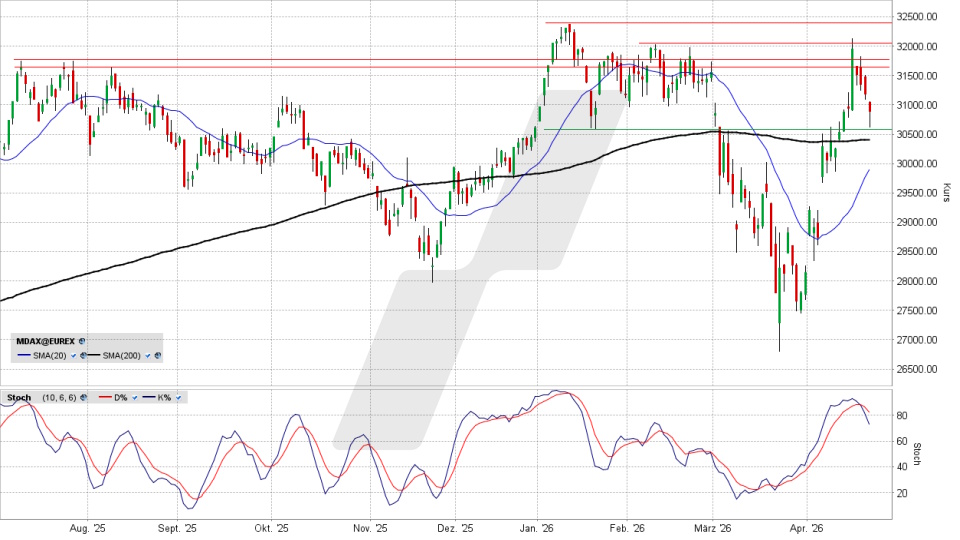This screenshot has width=960, height=540.
Task: Click the MDAX@EUREX legend label
Action: click(46, 341)
